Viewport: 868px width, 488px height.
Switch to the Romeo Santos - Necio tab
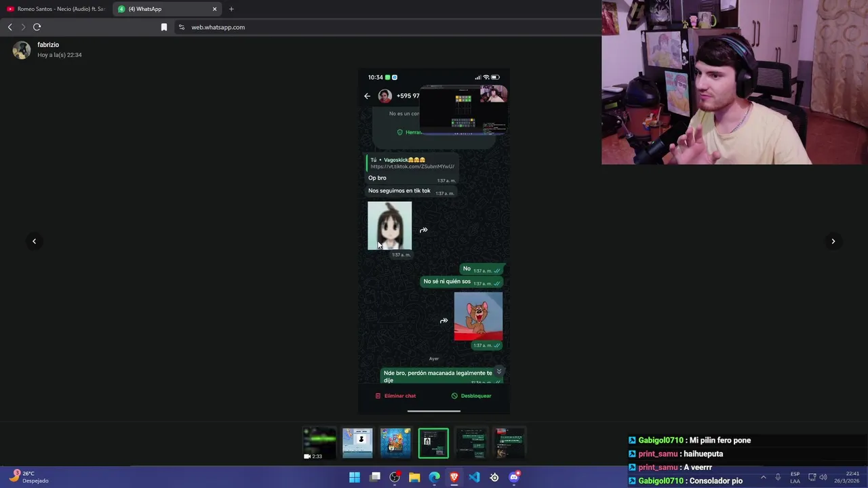coord(56,9)
